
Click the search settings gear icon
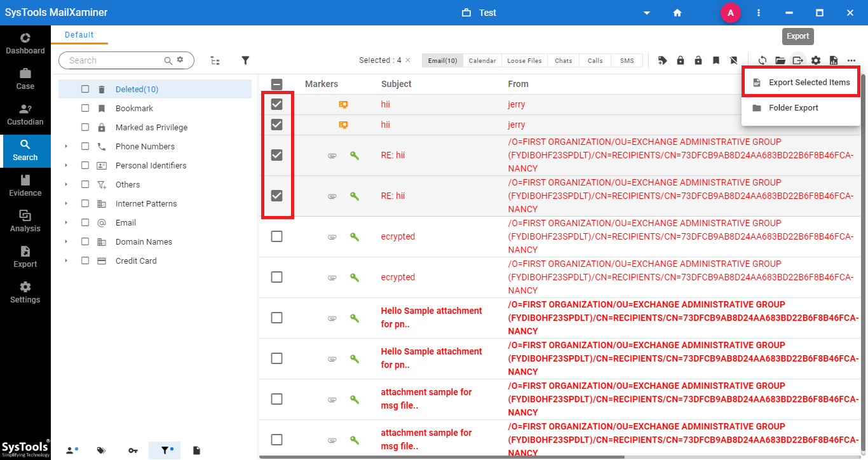(x=180, y=60)
